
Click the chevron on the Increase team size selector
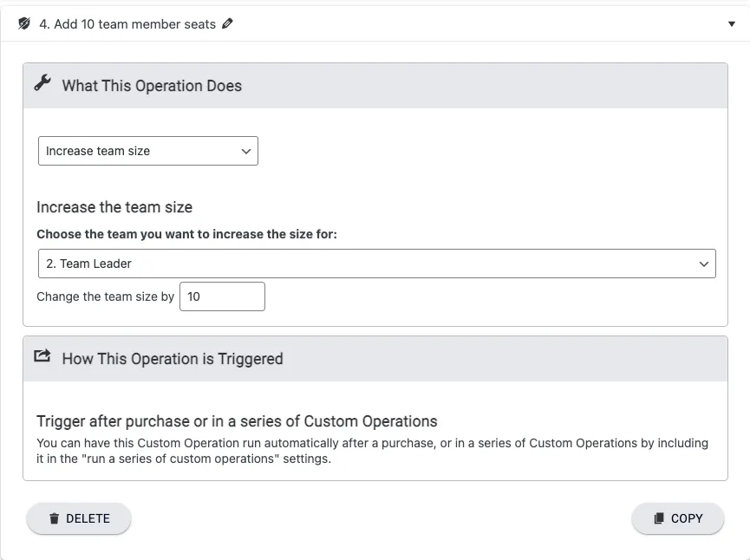[x=246, y=151]
